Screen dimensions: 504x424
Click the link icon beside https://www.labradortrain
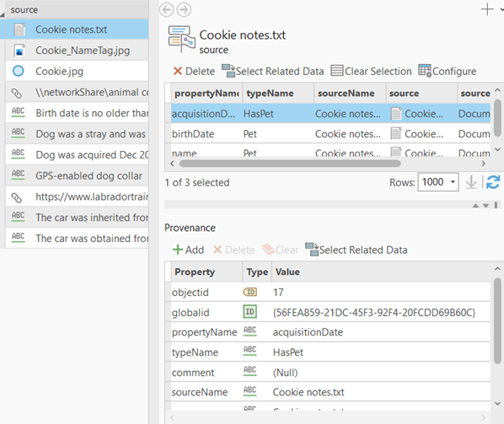coord(17,197)
